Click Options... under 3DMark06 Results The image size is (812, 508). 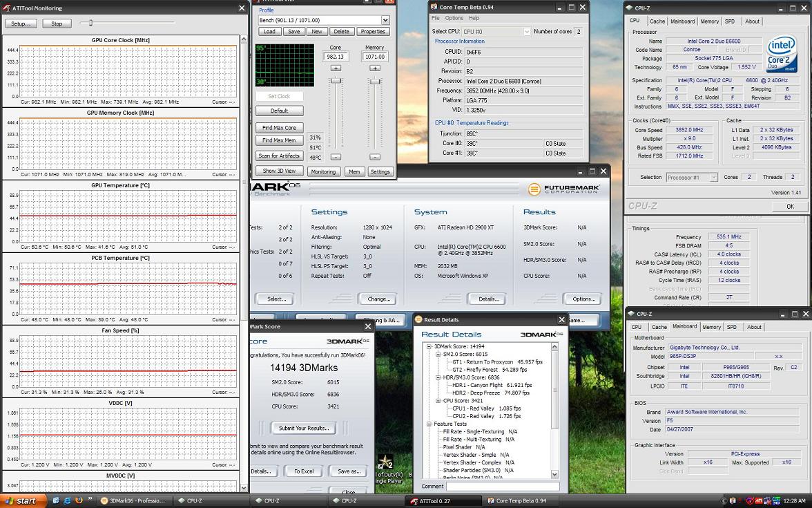pos(583,299)
